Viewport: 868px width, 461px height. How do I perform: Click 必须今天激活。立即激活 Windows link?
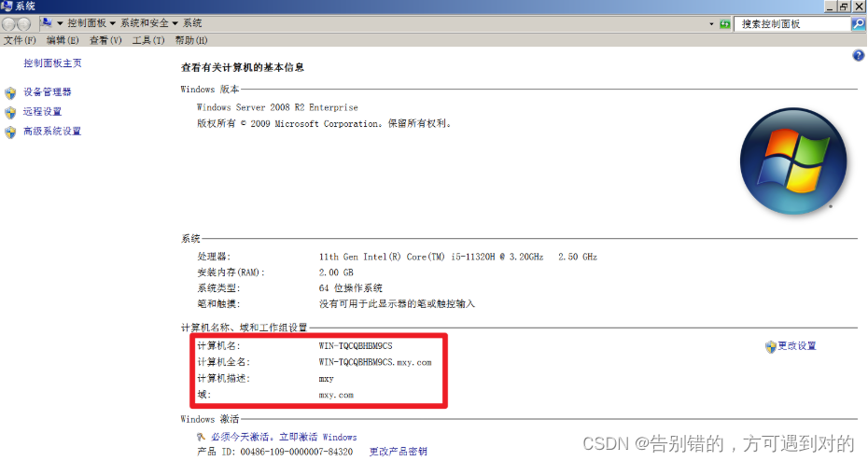[x=284, y=437]
